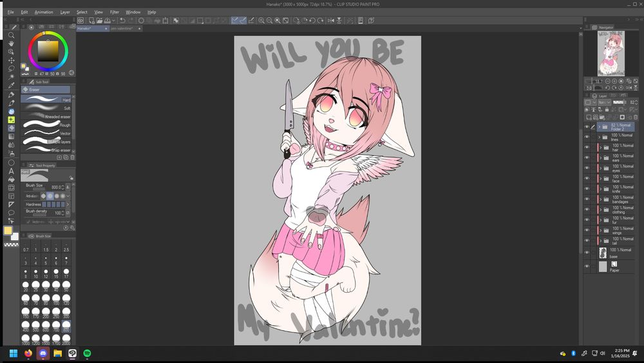Click the Navigator preview thumbnail
This screenshot has height=363, width=644.
(x=611, y=54)
